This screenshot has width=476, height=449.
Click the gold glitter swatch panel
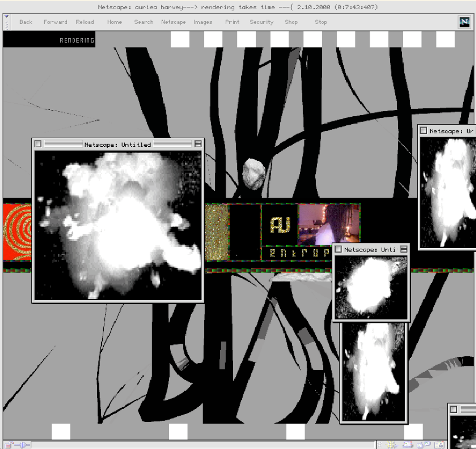217,232
